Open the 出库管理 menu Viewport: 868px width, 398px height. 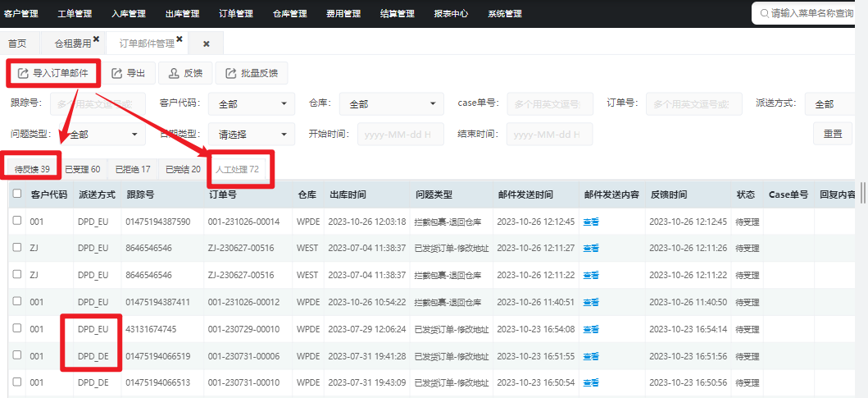(182, 14)
